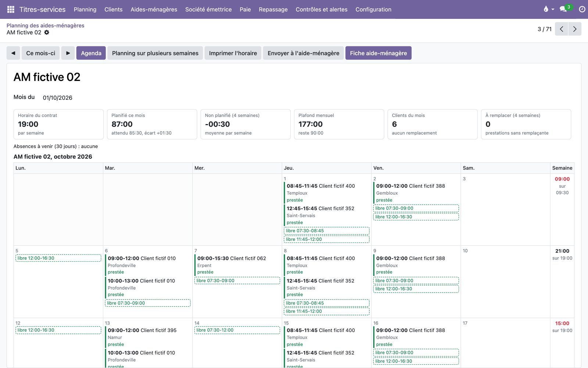Expand the dropdown caret beside the drop icon
This screenshot has height=368, width=588.
click(x=553, y=10)
